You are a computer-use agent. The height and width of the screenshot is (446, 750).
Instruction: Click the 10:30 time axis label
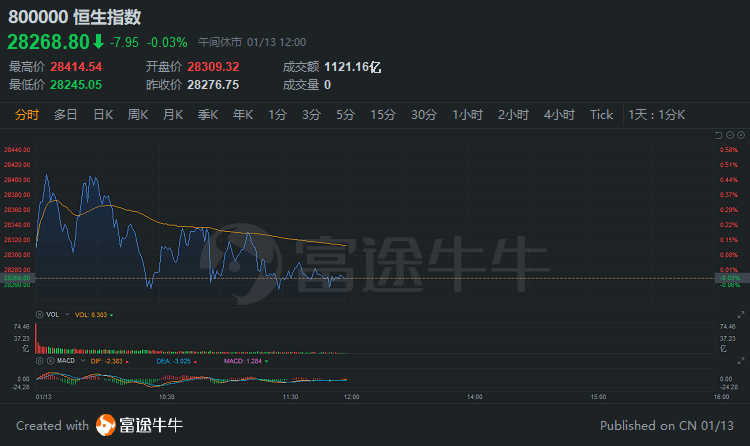pos(166,397)
